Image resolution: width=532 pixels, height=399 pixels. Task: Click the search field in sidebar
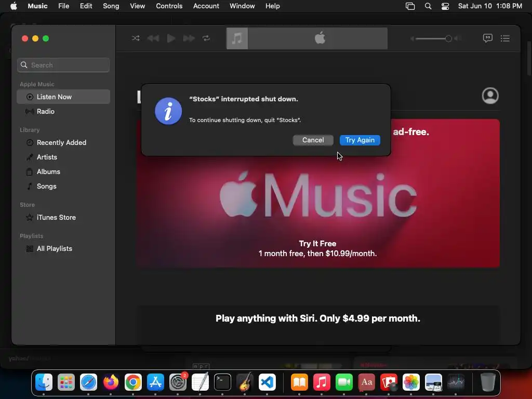(63, 65)
